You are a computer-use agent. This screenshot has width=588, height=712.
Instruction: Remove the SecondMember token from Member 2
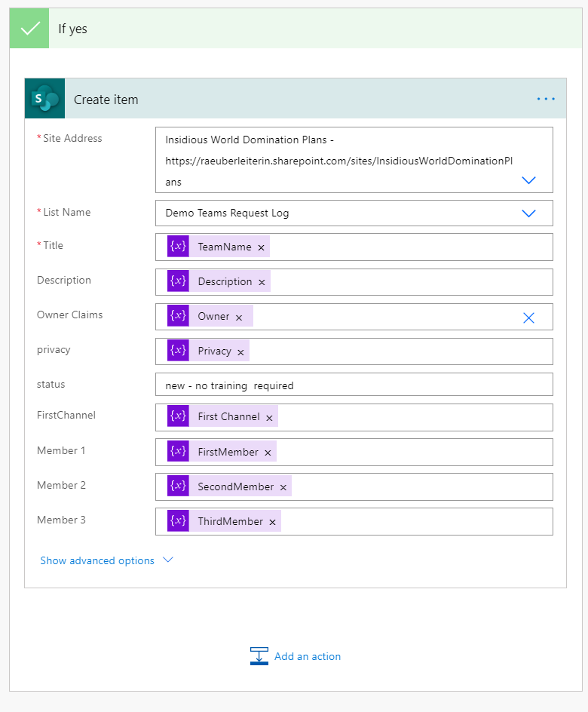283,486
